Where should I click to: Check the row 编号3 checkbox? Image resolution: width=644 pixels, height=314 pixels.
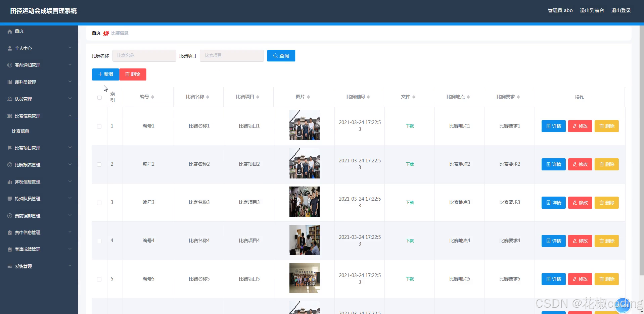coord(99,203)
